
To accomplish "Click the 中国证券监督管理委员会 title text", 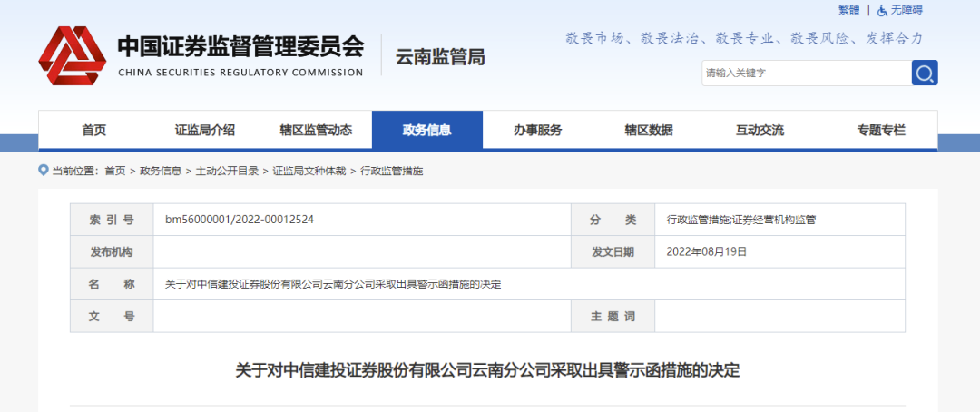I will tap(240, 46).
